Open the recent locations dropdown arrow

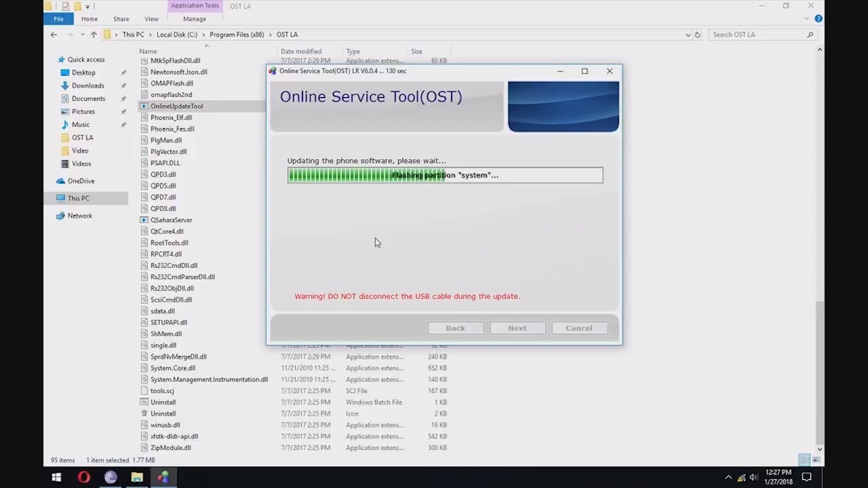pyautogui.click(x=83, y=35)
